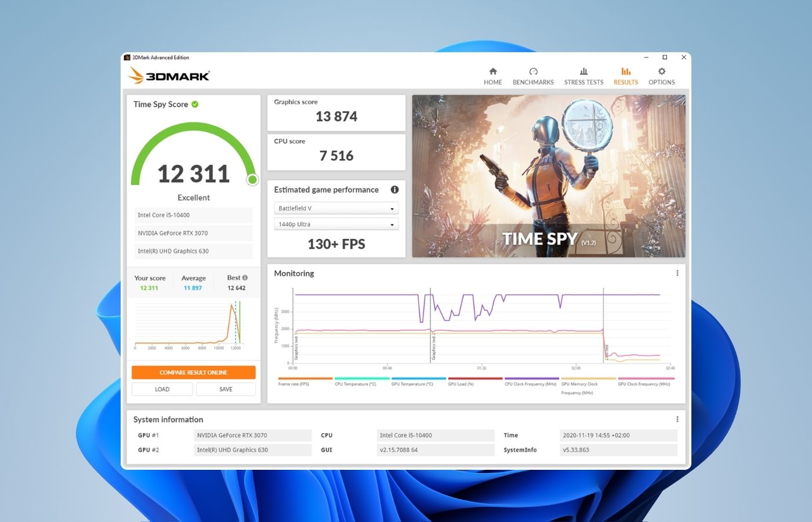The width and height of the screenshot is (812, 522).
Task: Click the Time Spy Score heading
Action: [161, 104]
